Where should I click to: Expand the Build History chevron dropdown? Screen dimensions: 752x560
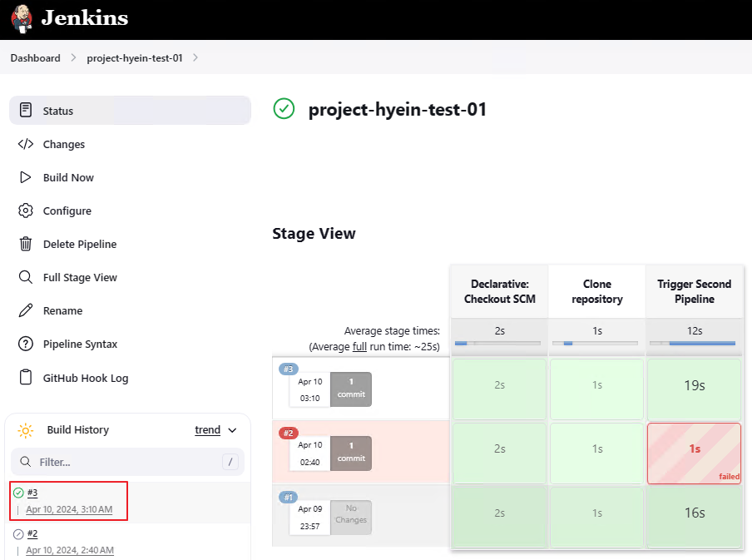[x=232, y=430]
